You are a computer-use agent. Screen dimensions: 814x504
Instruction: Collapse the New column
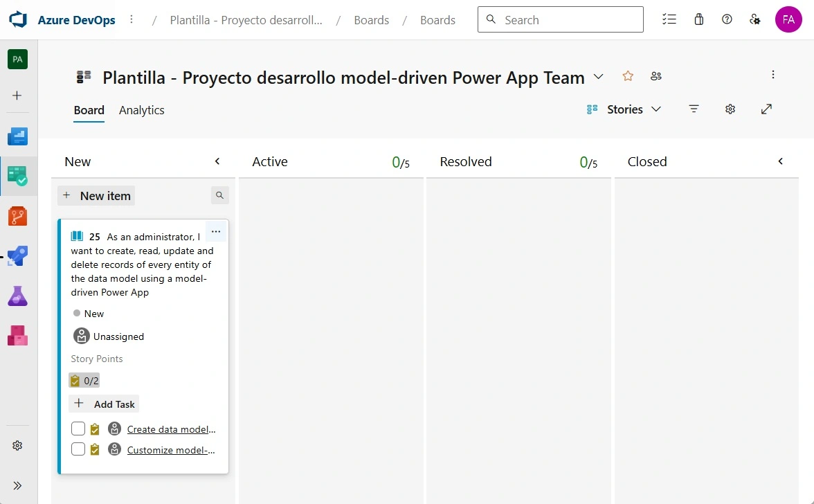[217, 161]
